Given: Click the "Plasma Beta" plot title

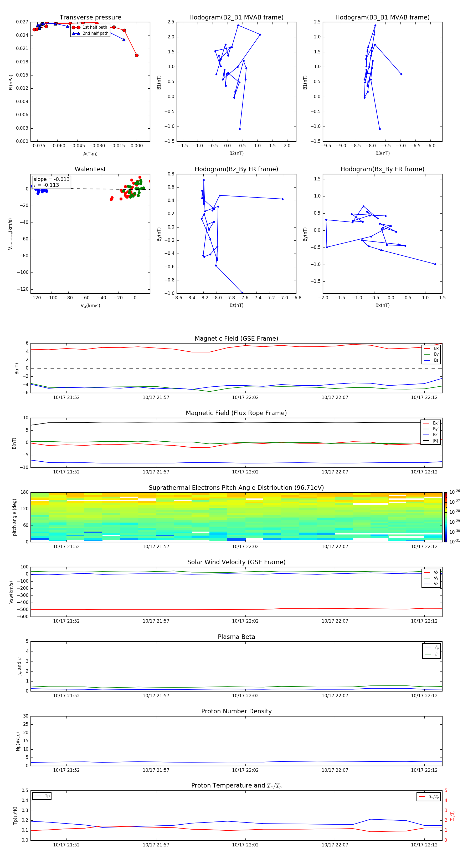Looking at the screenshot, I should [x=236, y=637].
